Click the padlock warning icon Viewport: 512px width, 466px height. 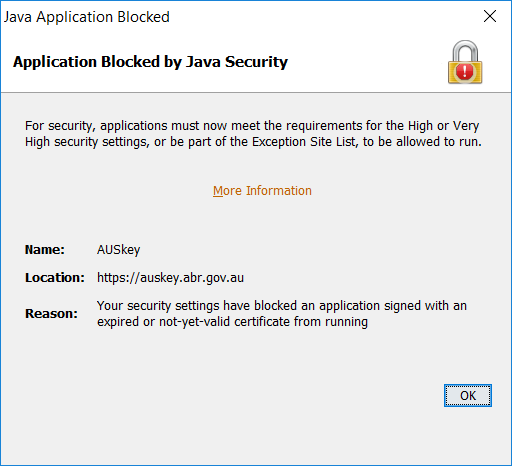465,62
